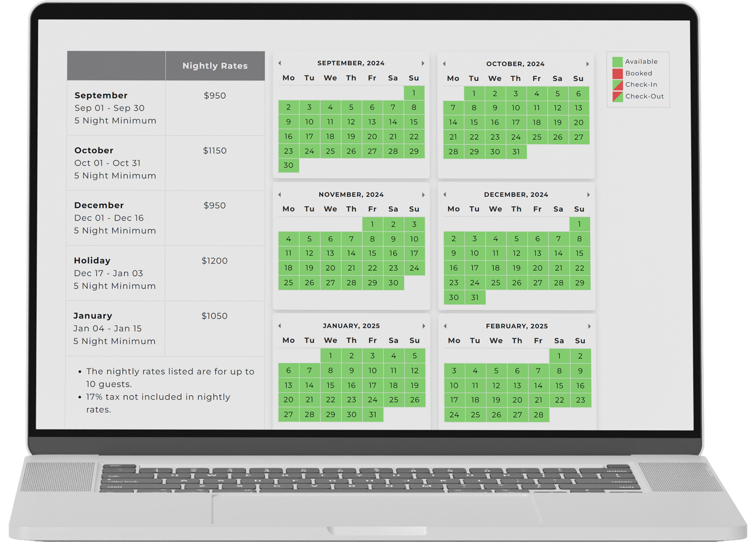756x542 pixels.
Task: Click the JANUARY, 2025 calendar title
Action: click(x=351, y=326)
